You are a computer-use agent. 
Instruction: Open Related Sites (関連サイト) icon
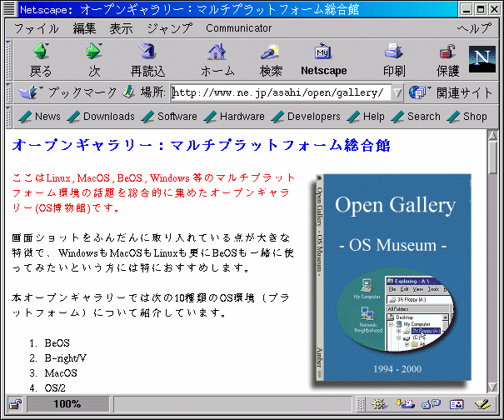click(418, 92)
